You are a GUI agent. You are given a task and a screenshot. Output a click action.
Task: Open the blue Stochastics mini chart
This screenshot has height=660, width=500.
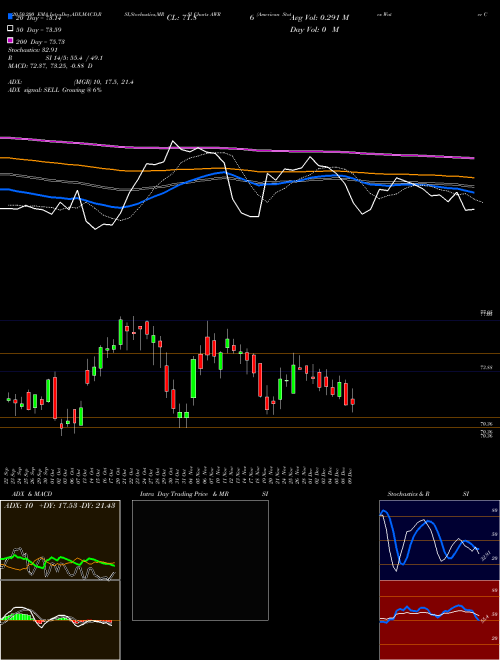[x=439, y=540]
